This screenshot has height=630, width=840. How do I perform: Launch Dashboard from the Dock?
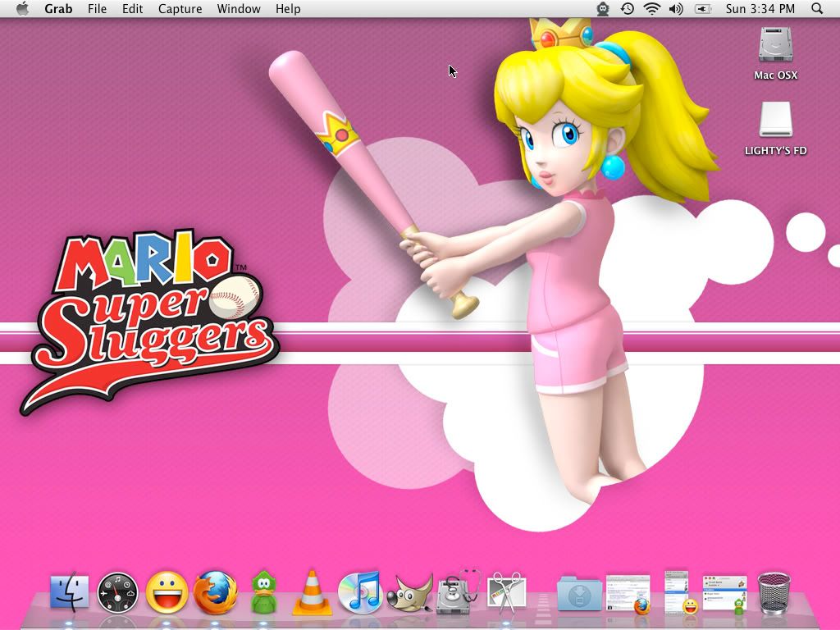point(117,592)
